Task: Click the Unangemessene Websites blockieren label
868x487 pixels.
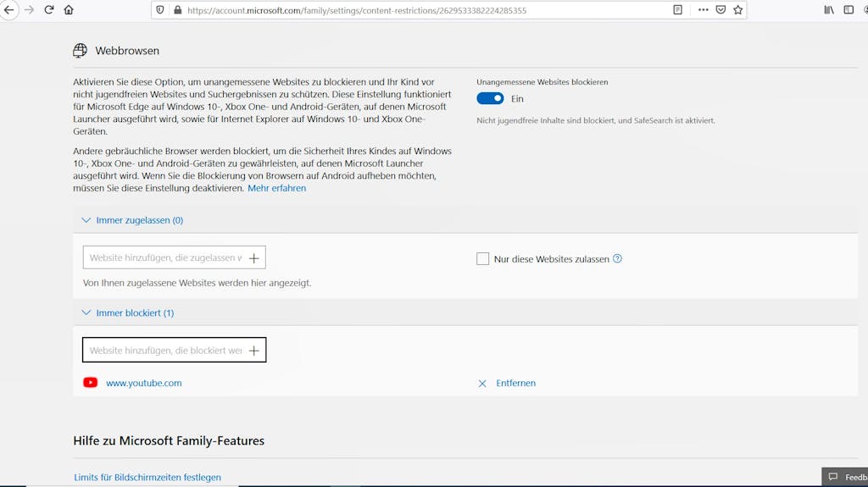Action: 542,82
